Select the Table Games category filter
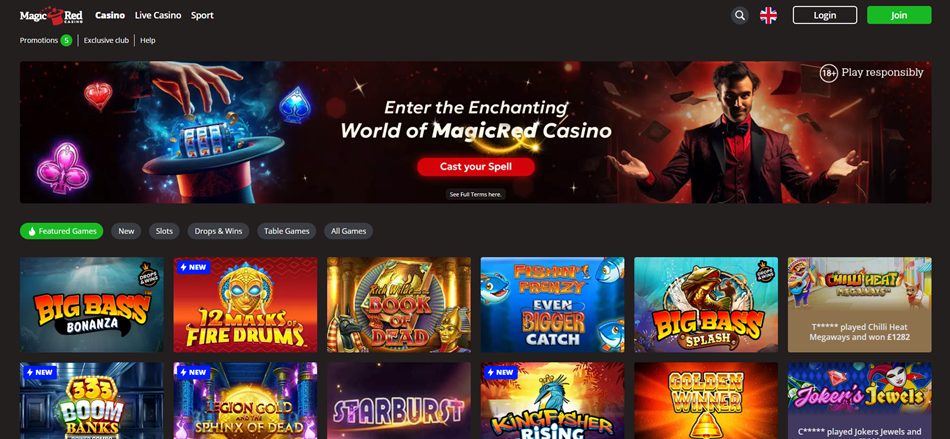 tap(287, 231)
